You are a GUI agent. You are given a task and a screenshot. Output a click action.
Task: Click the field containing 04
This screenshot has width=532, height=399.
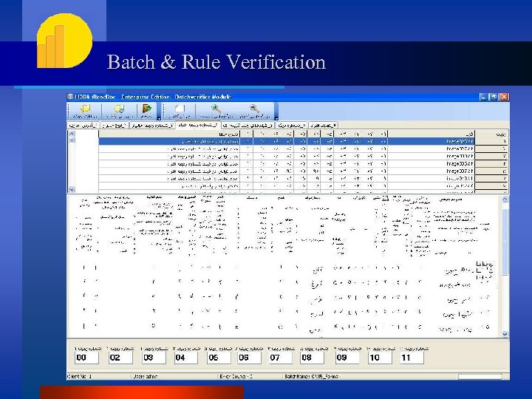tap(185, 358)
